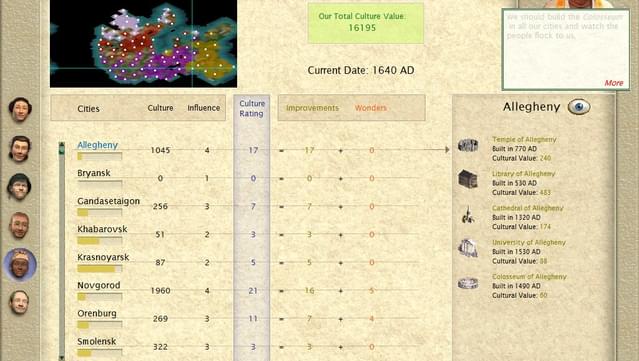Image resolution: width=639 pixels, height=361 pixels.
Task: Click the Current Date 1640 AD text
Action: click(x=361, y=70)
